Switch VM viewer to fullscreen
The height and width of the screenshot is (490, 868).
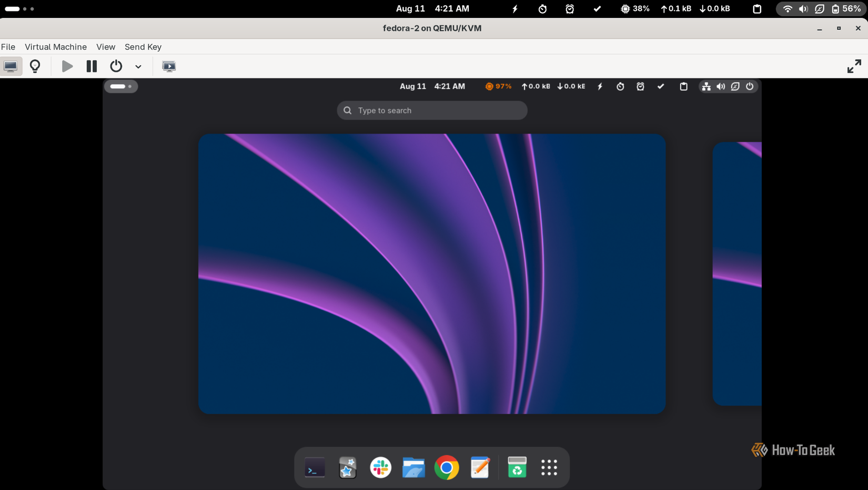coord(854,66)
